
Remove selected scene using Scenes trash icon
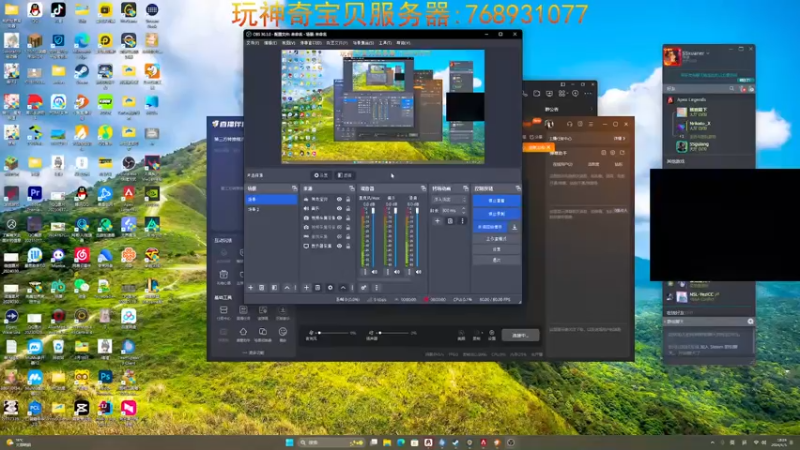click(262, 288)
